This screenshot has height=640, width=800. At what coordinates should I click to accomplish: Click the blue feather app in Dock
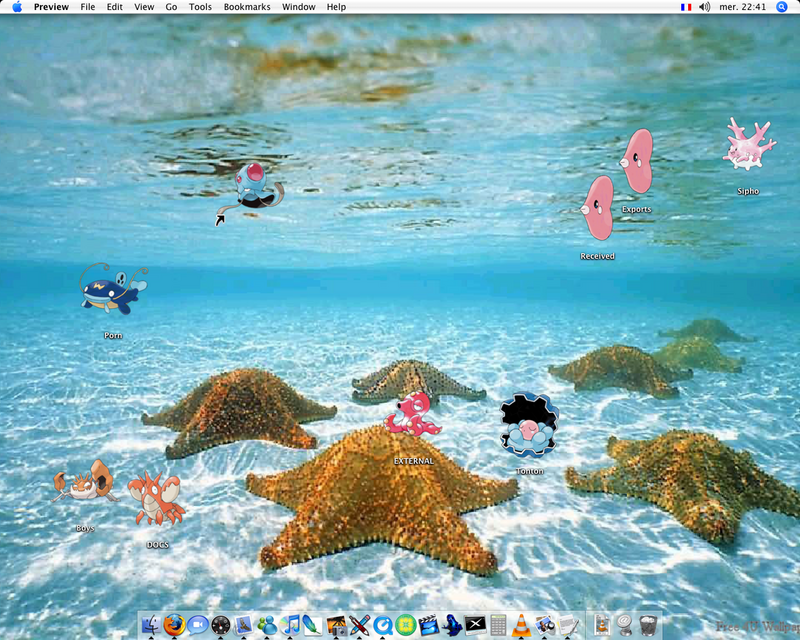312,625
